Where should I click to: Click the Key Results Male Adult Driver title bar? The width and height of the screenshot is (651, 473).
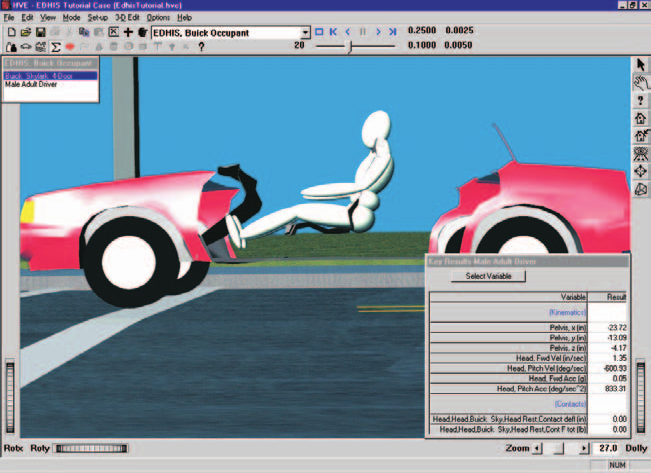click(x=528, y=261)
